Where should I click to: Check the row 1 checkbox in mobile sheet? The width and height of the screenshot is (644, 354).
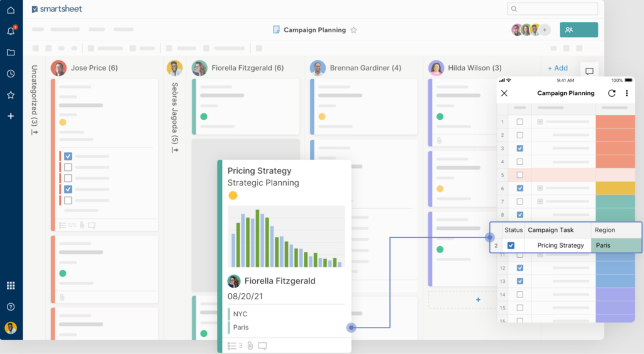pyautogui.click(x=520, y=122)
